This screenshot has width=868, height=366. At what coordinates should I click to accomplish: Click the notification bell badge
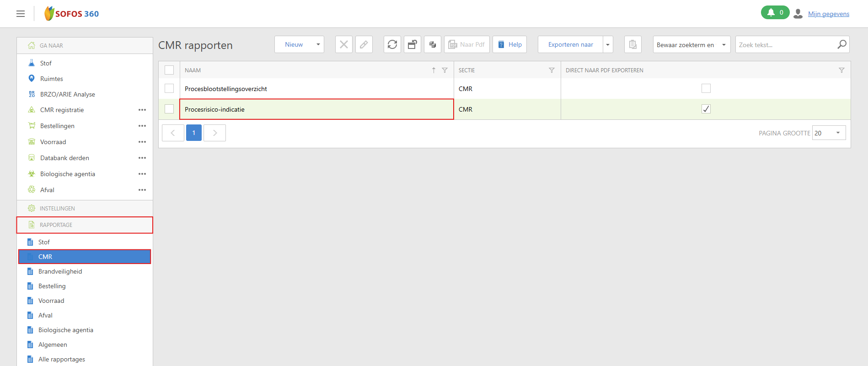pos(775,12)
